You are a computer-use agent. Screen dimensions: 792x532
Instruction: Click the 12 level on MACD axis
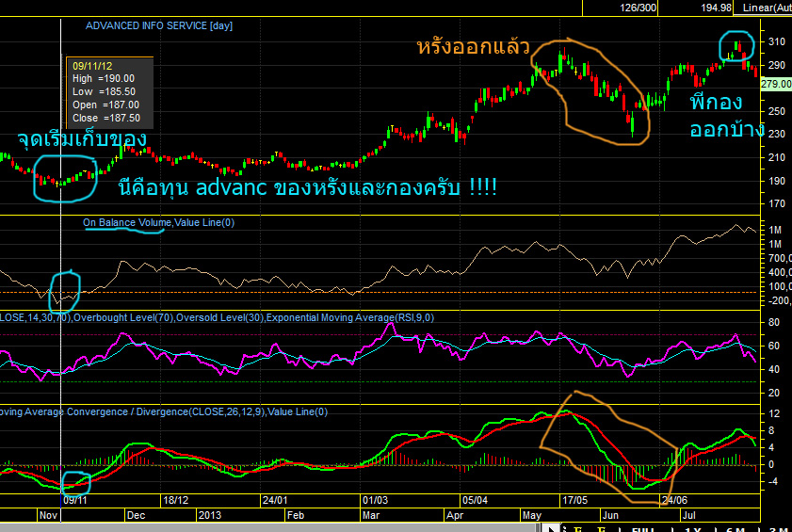[x=773, y=413]
